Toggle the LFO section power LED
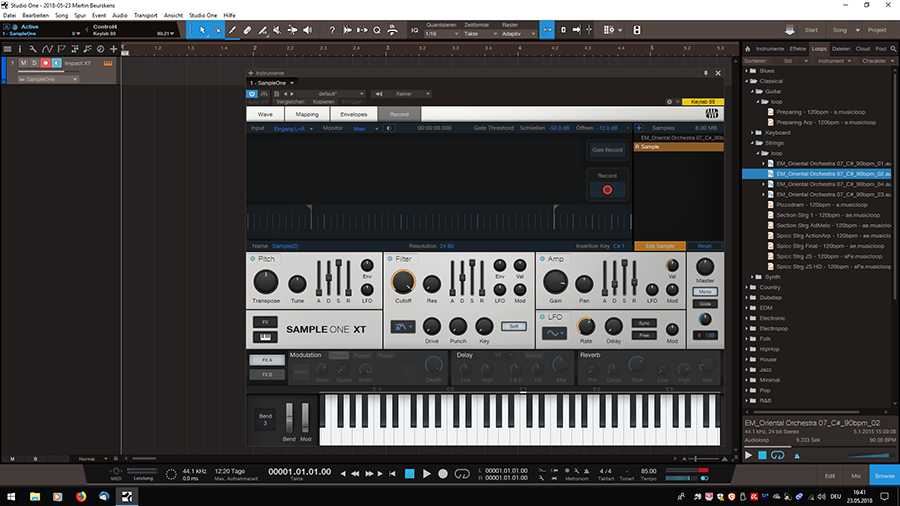The image size is (900, 506). coord(542,317)
